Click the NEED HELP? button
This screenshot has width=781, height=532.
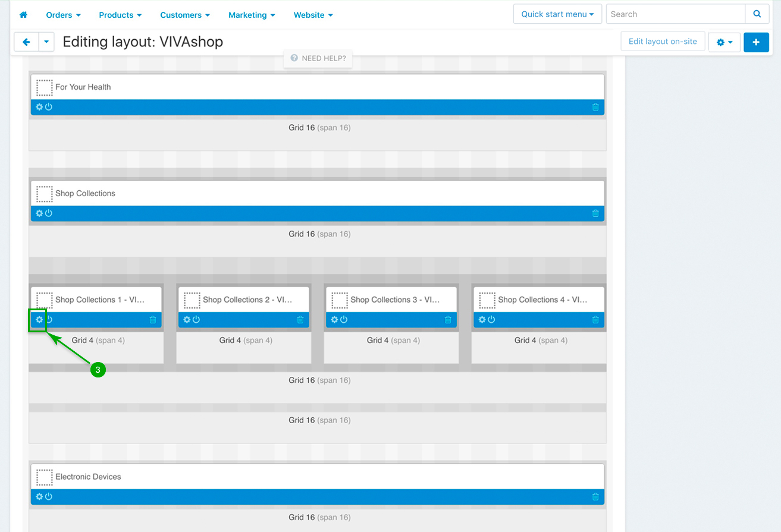point(318,58)
